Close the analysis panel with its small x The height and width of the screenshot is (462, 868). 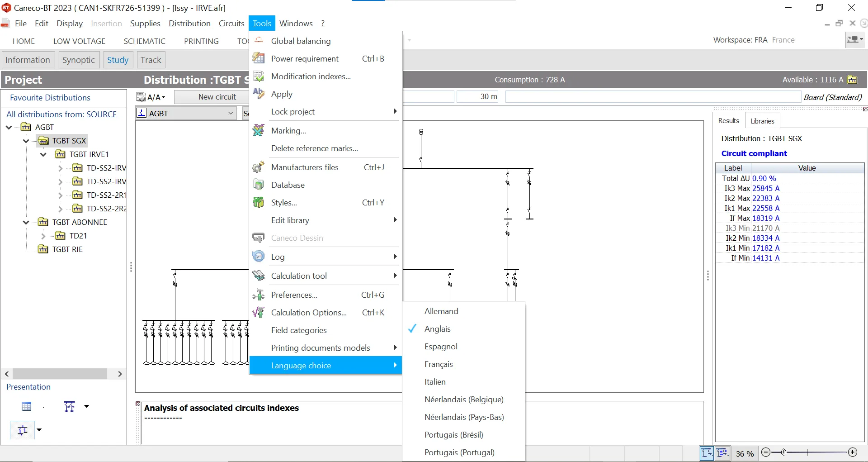click(138, 404)
